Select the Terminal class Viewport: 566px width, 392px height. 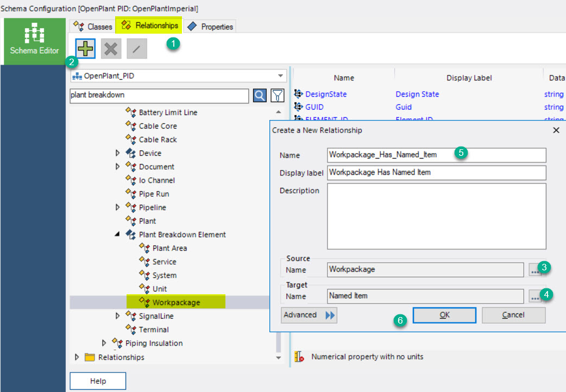pyautogui.click(x=154, y=330)
